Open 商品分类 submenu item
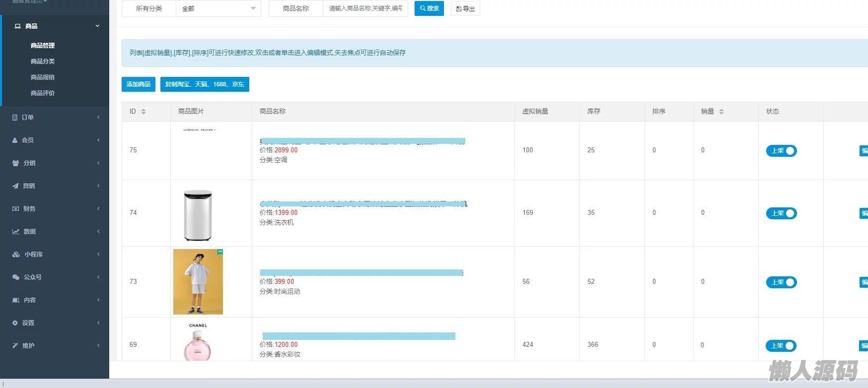The height and width of the screenshot is (388, 868). point(43,62)
